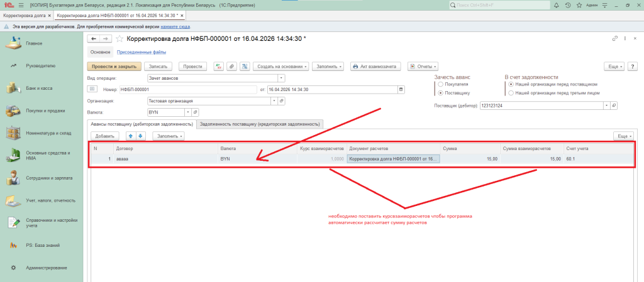Screen dimensions: 644x282
Task: Open the history clock icon
Action: click(569, 5)
